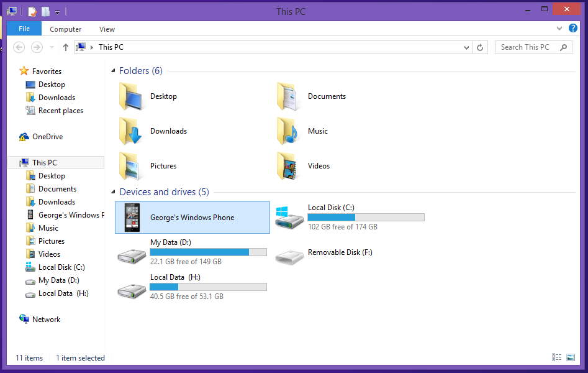Click the search magnifier icon
The image size is (588, 373).
coord(563,47)
